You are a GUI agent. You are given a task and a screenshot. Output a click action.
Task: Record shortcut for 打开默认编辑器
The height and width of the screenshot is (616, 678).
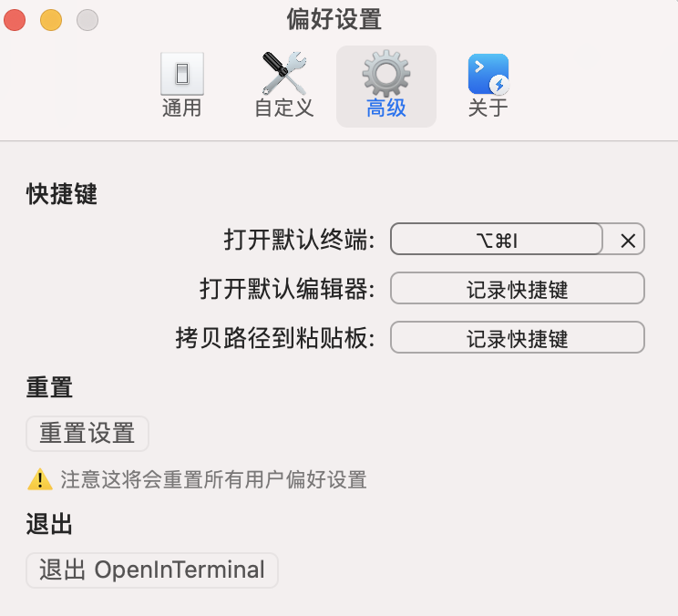pos(517,289)
